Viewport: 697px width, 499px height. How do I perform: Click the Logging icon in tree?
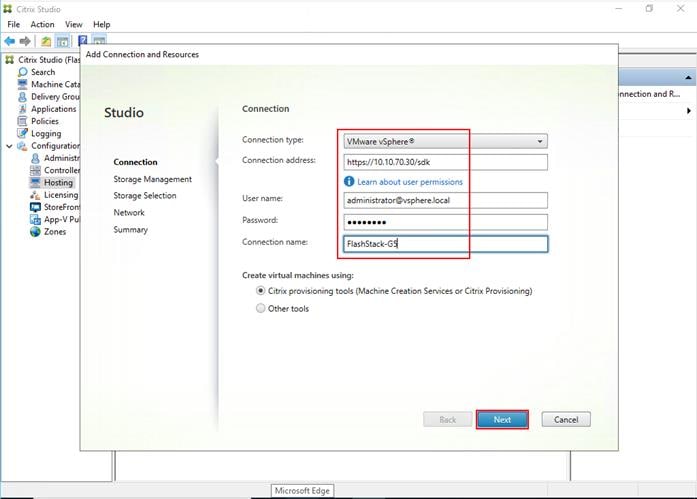(23, 133)
